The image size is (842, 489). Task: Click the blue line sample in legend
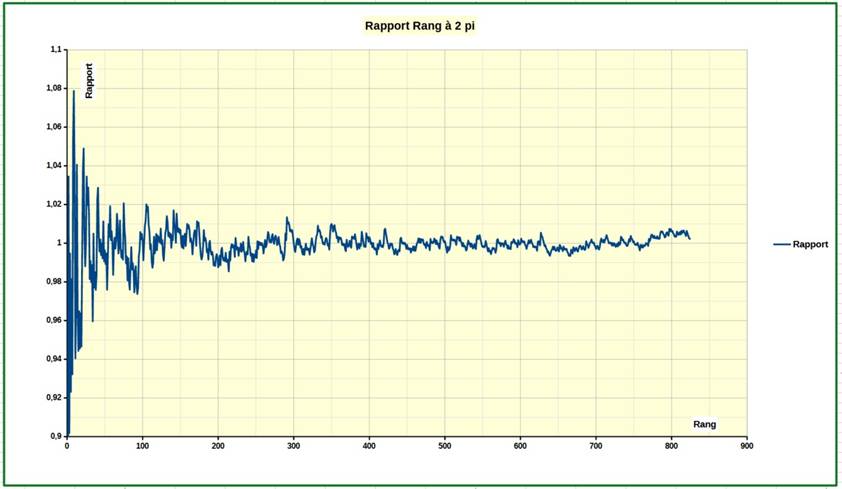pyautogui.click(x=781, y=244)
